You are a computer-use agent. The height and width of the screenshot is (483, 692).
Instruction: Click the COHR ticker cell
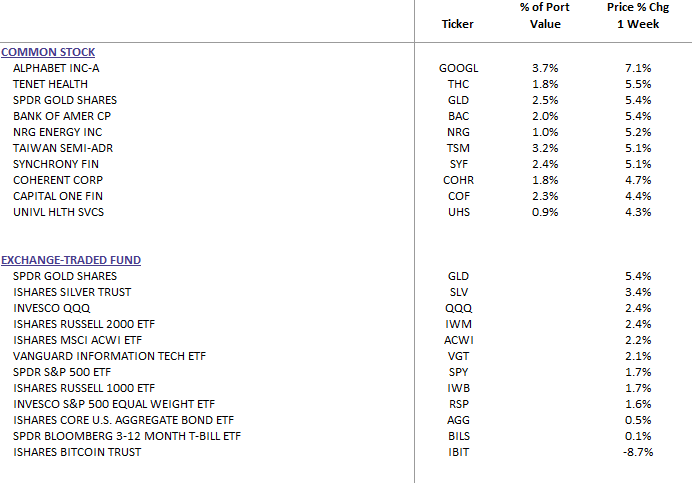click(458, 180)
